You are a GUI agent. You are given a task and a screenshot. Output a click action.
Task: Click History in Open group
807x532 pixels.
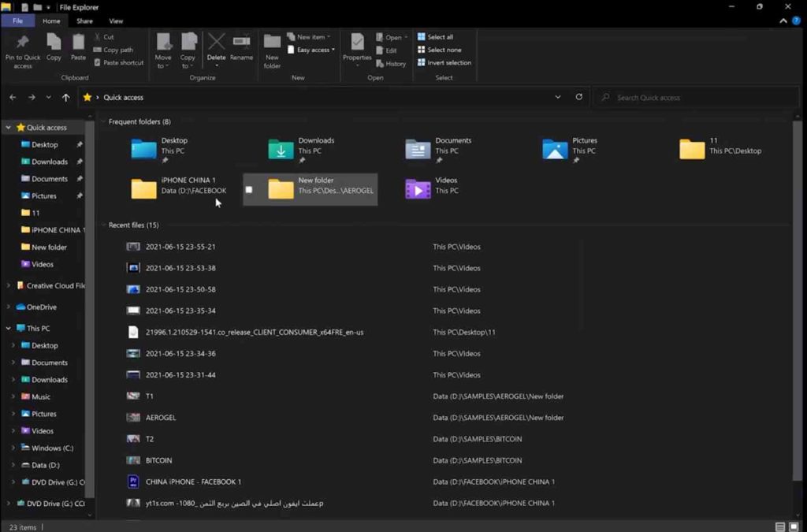pos(391,64)
